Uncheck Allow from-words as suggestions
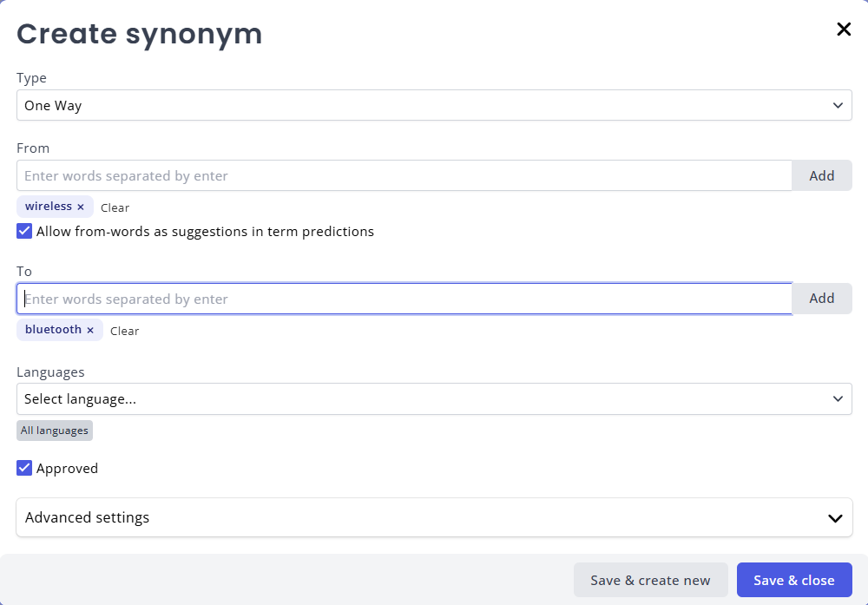This screenshot has height=605, width=868. tap(23, 231)
